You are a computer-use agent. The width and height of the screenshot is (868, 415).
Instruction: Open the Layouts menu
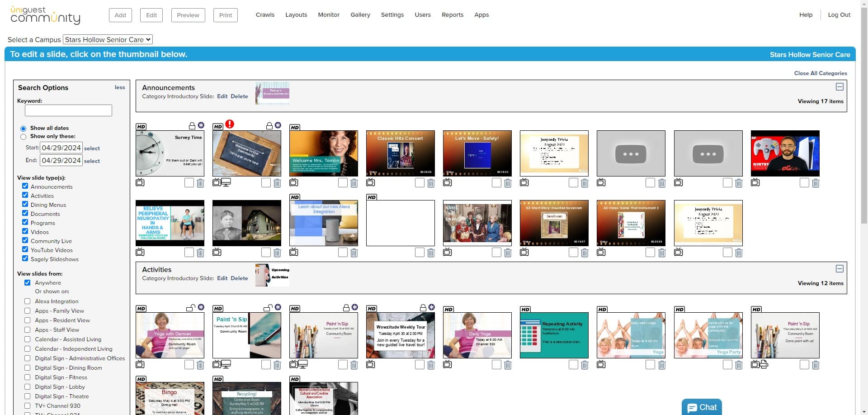[296, 14]
